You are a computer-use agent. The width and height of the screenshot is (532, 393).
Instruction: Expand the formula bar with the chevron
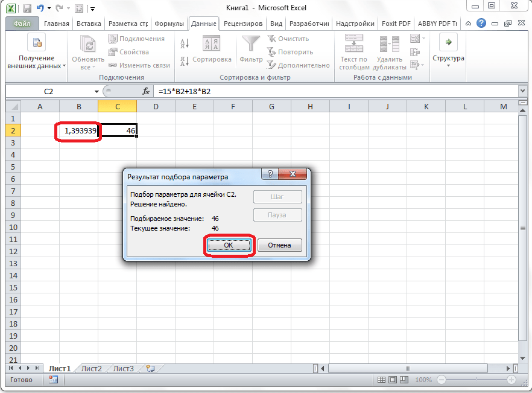coord(522,91)
